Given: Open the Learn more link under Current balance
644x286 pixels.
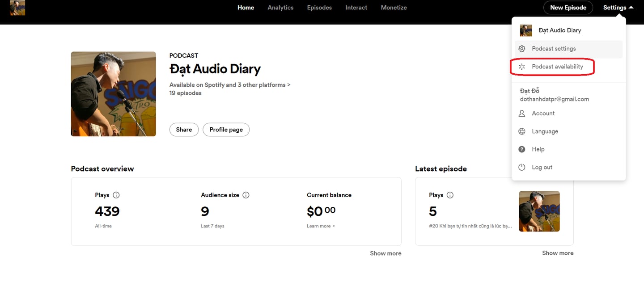Looking at the screenshot, I should pyautogui.click(x=321, y=226).
